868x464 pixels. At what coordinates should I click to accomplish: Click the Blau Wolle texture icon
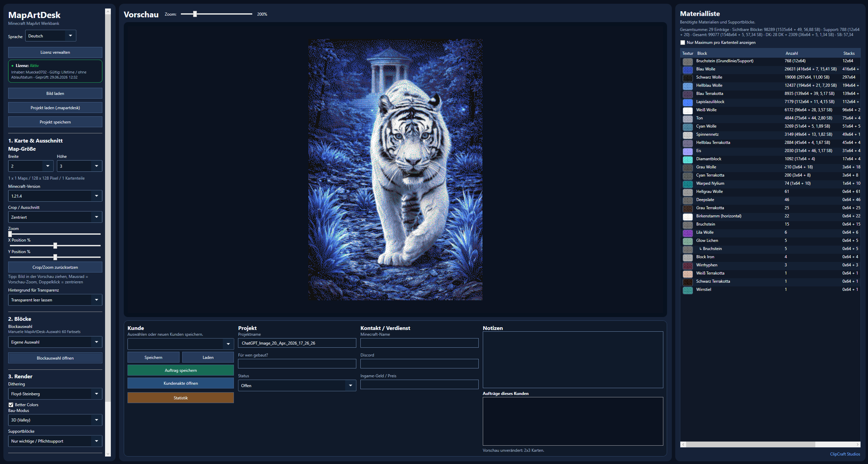pyautogui.click(x=687, y=69)
